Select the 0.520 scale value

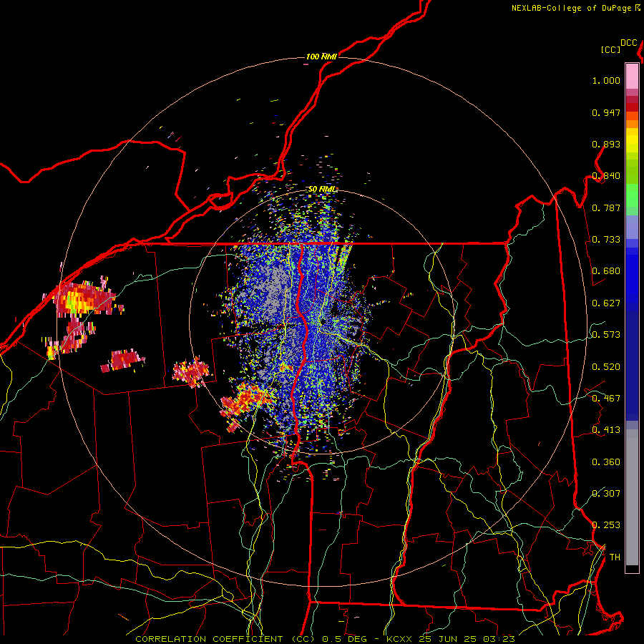tap(606, 367)
